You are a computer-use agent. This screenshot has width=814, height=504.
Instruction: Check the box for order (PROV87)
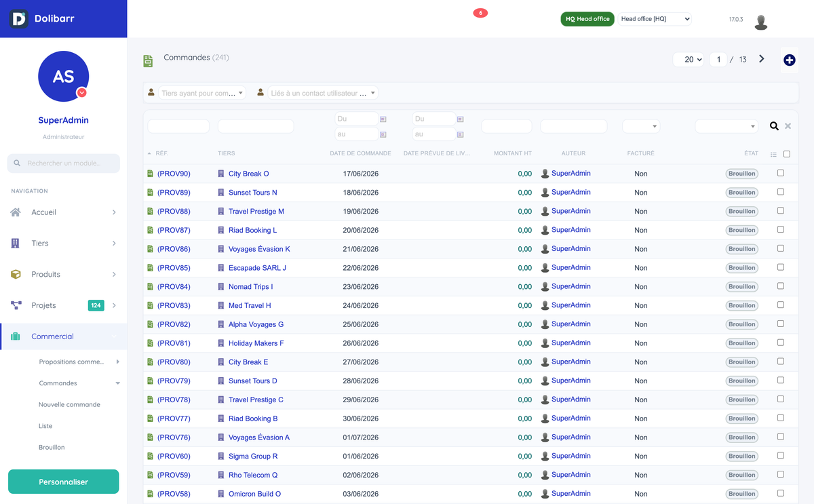tap(781, 229)
